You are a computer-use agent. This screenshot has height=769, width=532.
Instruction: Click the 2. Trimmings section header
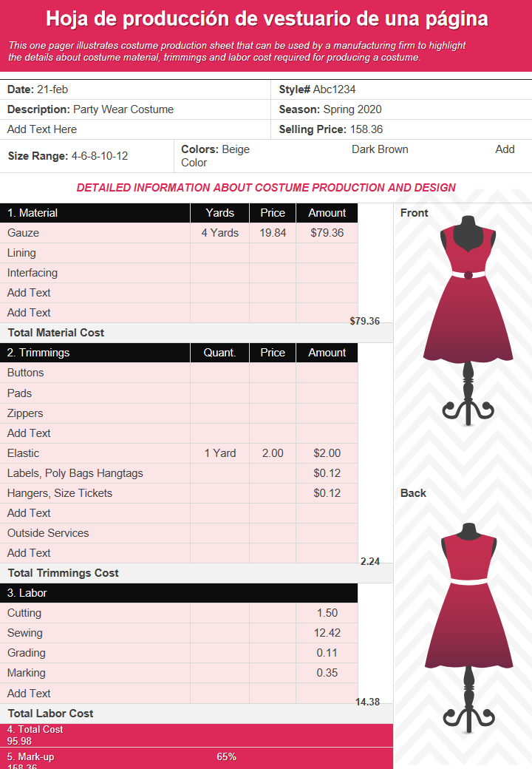click(x=95, y=353)
